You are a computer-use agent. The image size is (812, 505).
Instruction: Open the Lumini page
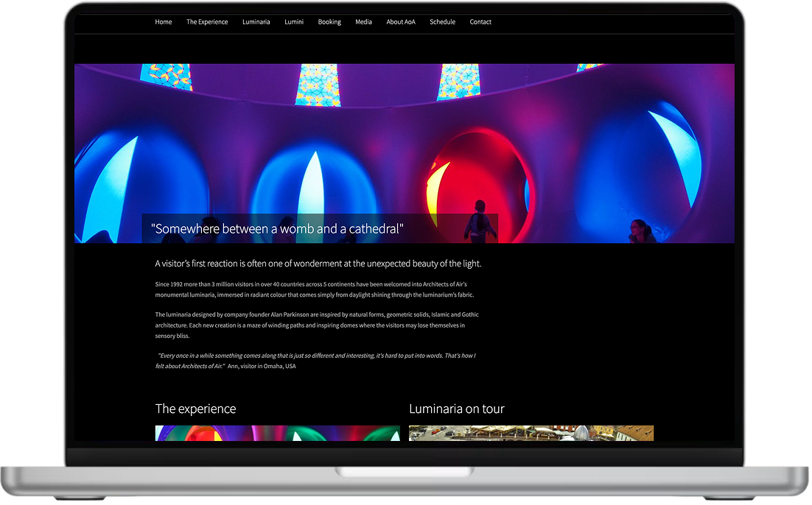point(294,22)
